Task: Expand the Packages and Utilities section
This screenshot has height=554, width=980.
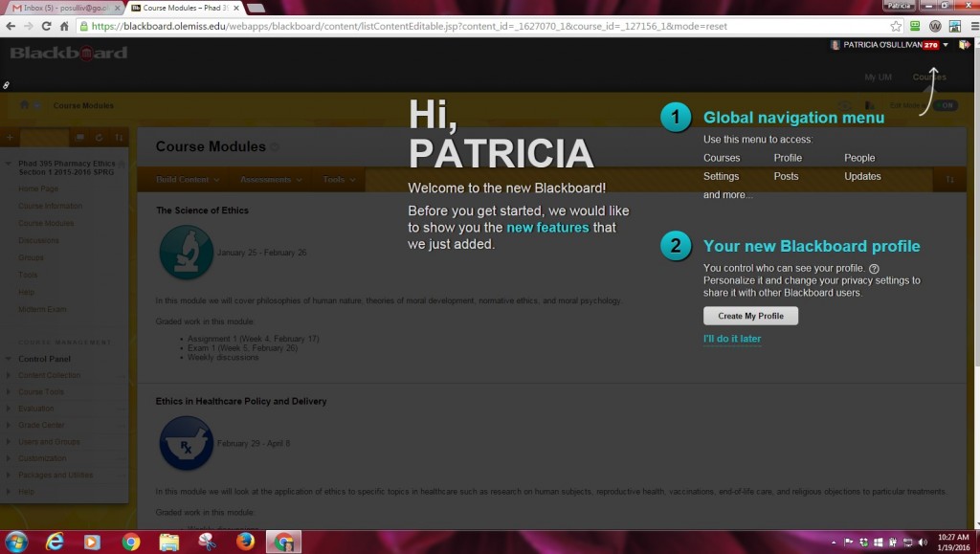Action: [8, 475]
